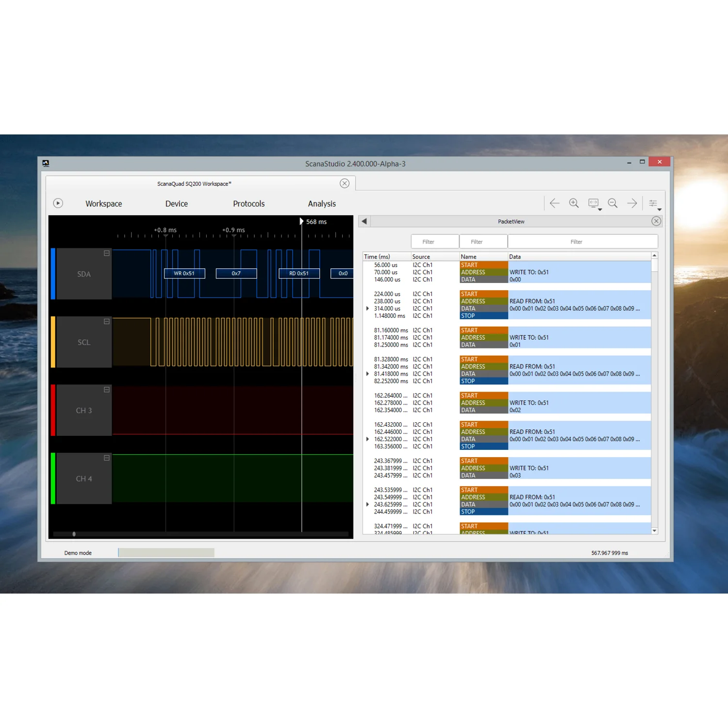This screenshot has height=728, width=728.
Task: Collapse the SCL channel
Action: 107,321
